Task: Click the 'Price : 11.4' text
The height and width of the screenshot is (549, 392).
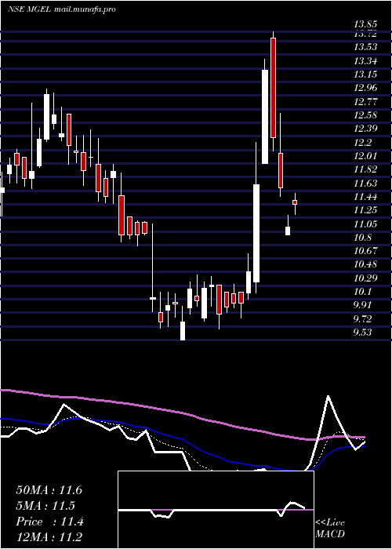Action: point(49,522)
